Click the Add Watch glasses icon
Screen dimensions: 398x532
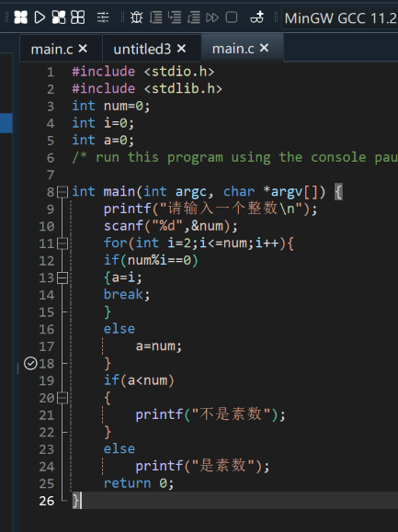click(x=256, y=17)
